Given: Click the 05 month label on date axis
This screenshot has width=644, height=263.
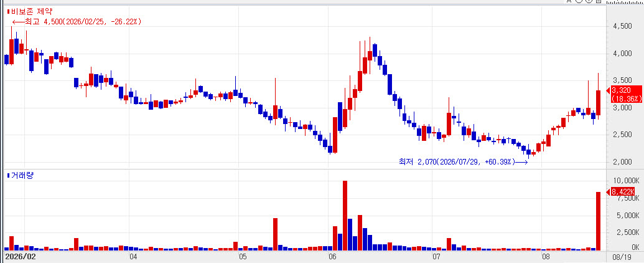Looking at the screenshot, I should [x=243, y=257].
